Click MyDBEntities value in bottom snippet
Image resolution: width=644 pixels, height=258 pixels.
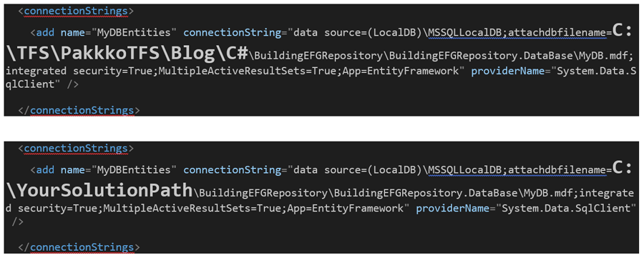pyautogui.click(x=135, y=169)
